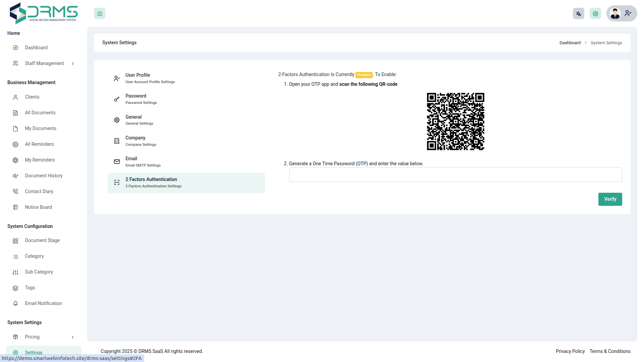The height and width of the screenshot is (362, 644).
Task: Click the Tags layers icon in sidebar
Action: (x=15, y=288)
